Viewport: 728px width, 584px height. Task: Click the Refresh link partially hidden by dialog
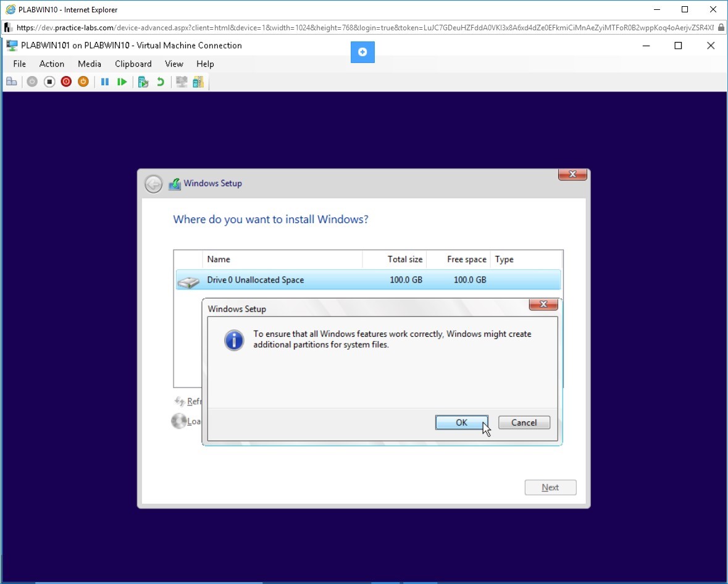pos(188,402)
